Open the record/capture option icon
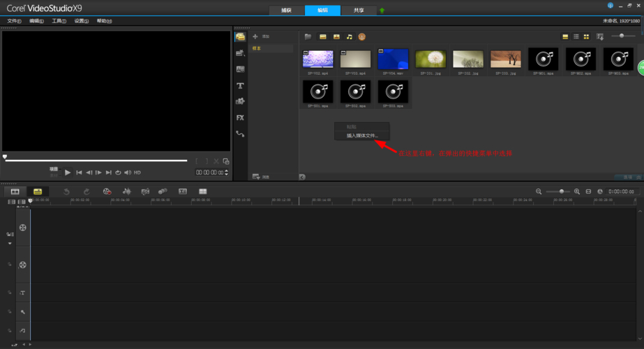The image size is (644, 349). click(107, 191)
